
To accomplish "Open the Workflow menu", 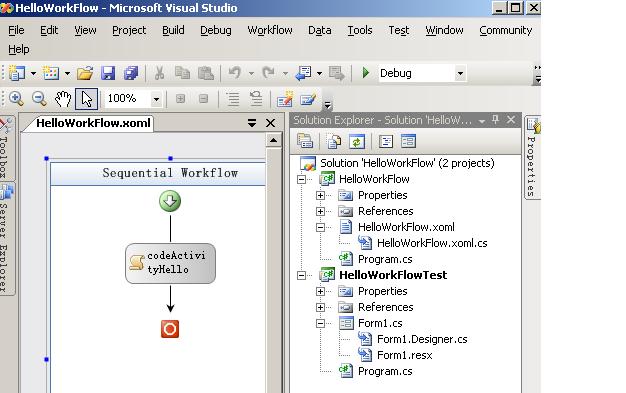I will (270, 30).
